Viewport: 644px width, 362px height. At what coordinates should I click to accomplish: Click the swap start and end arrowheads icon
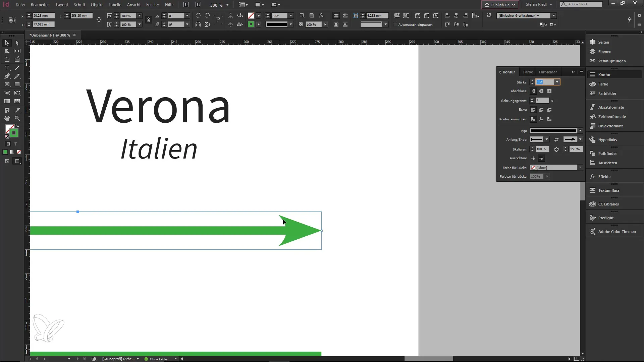point(556,139)
